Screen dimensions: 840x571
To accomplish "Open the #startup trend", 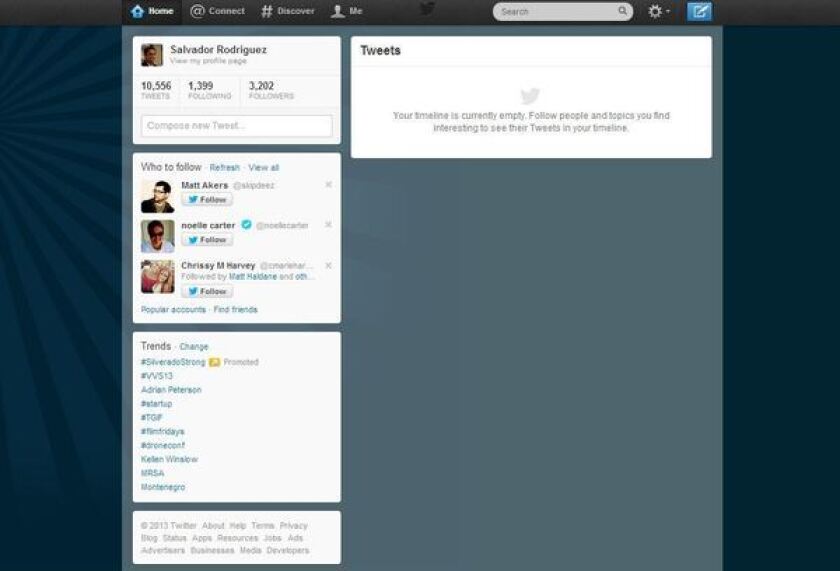I will [x=156, y=404].
